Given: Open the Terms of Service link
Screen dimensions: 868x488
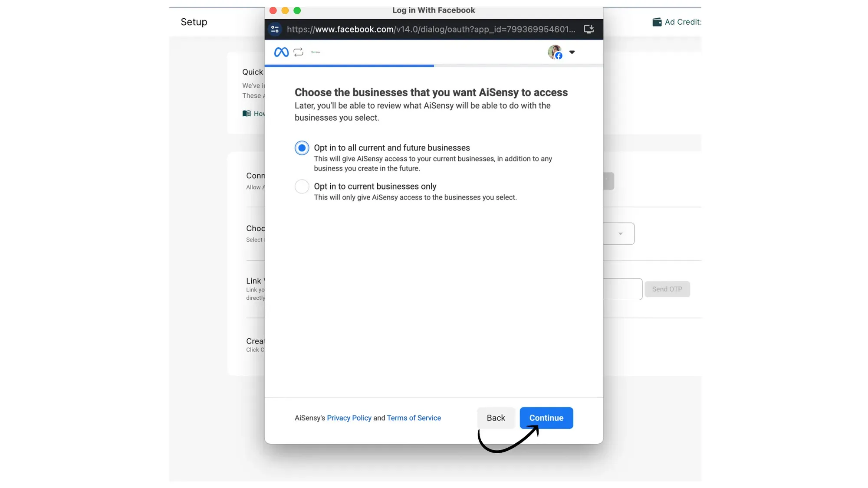Looking at the screenshot, I should pyautogui.click(x=414, y=418).
